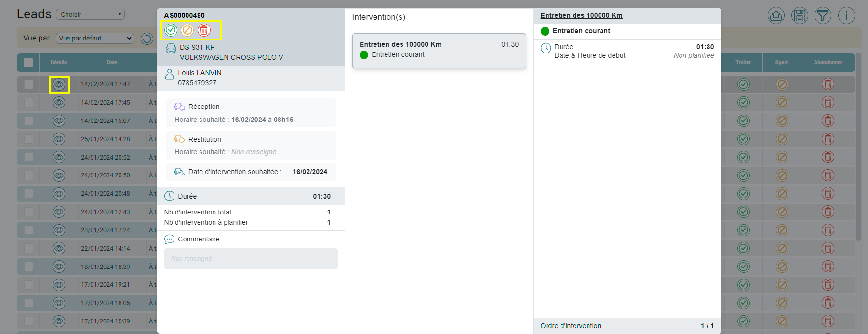868x334 pixels.
Task: Select checkbox for lead 23/01/2024 17:24
Action: (28, 230)
